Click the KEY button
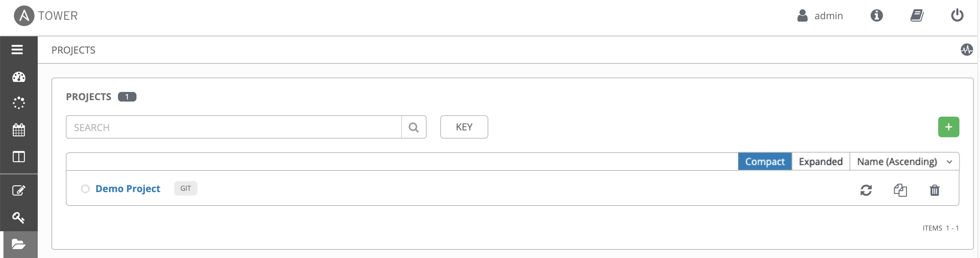980x258 pixels. coord(464,127)
